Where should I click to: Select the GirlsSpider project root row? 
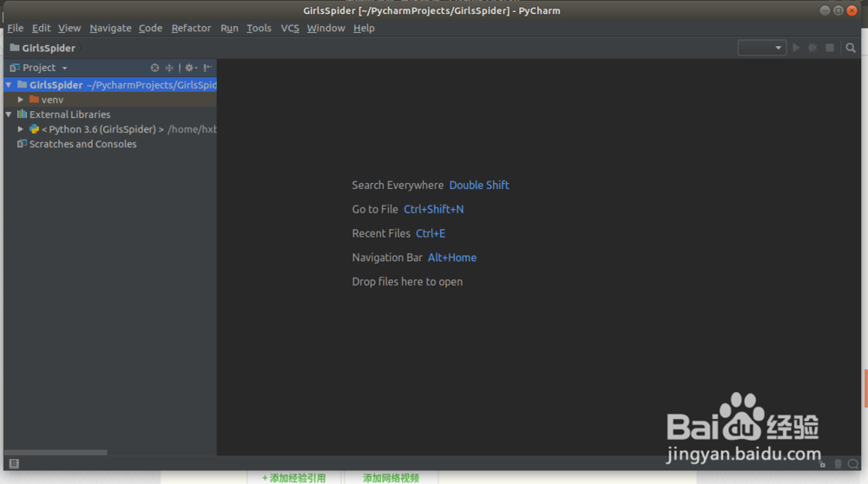[x=110, y=85]
